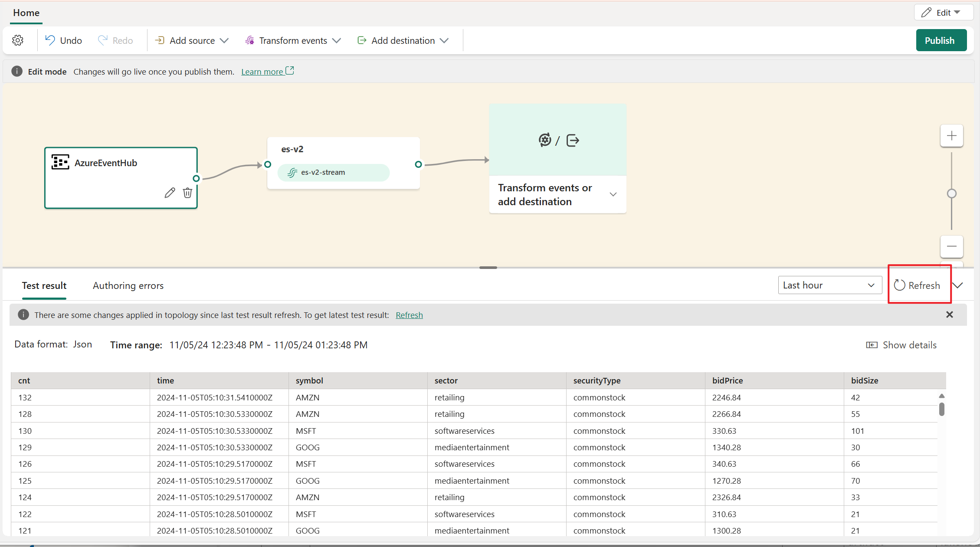Click the es-v2-stream eventstream icon
980x547 pixels.
pos(292,172)
